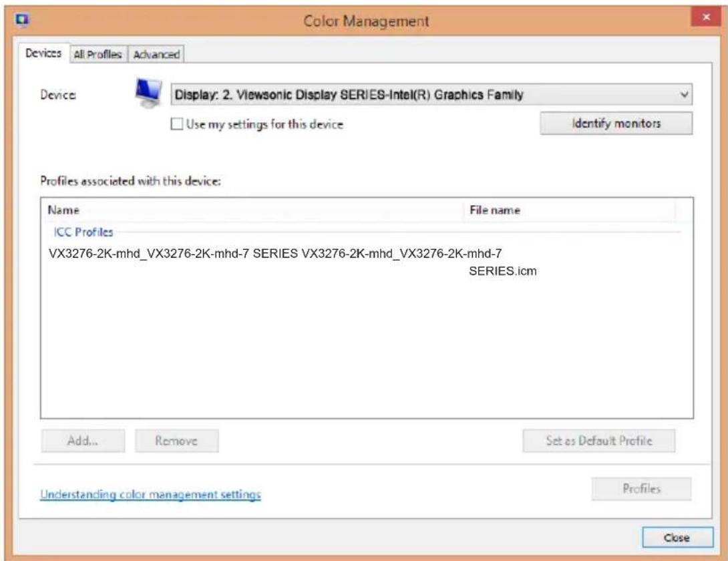Click the Color Management title bar icon

(x=22, y=19)
